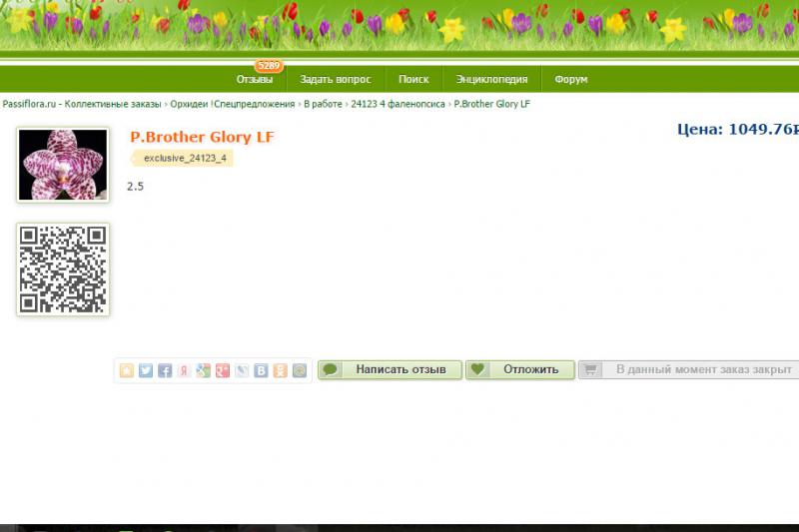
Task: Open the Отзывы menu item
Action: [x=255, y=80]
